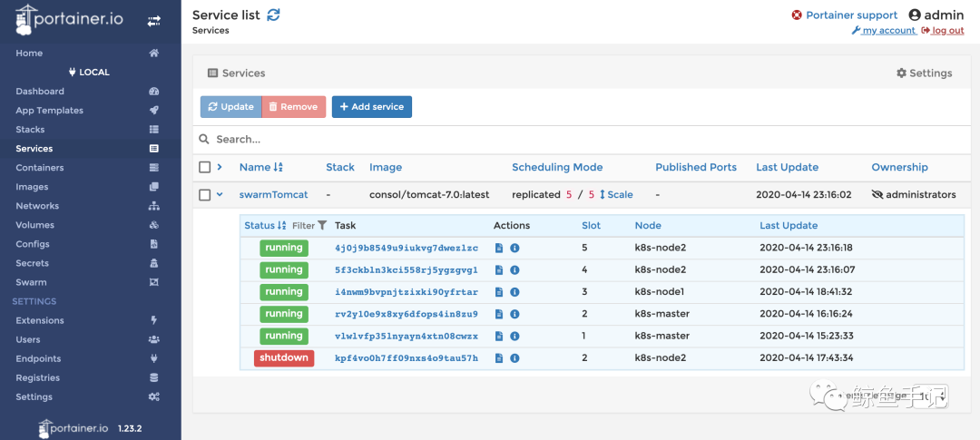Click the Settings gear in Services panel
Viewport: 980px width, 440px height.
[924, 73]
